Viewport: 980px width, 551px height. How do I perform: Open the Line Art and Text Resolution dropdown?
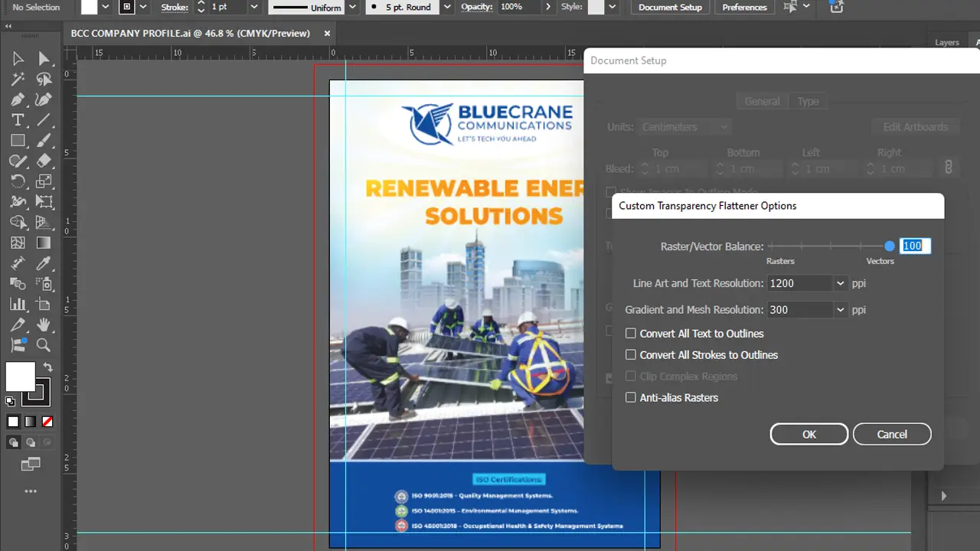coord(839,283)
